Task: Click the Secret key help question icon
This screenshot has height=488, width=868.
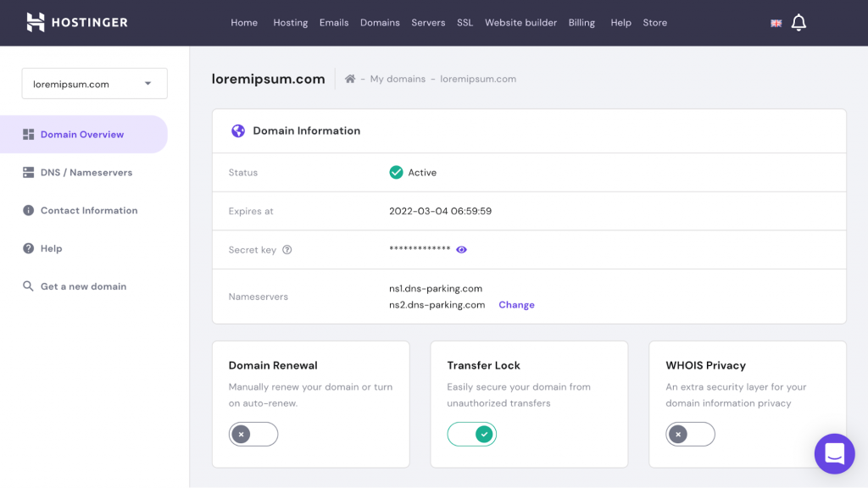Action: point(287,250)
